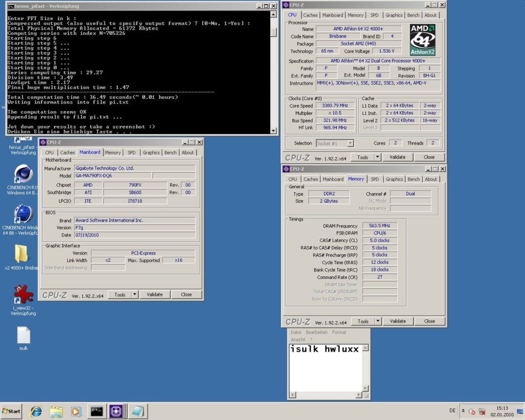Expand the Tools dropdown arrow in the CPU window
The image size is (525, 420).
click(377, 157)
